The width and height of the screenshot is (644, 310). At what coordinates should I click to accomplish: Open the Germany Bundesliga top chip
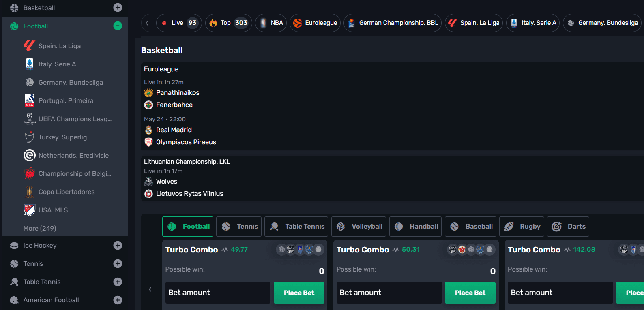603,23
